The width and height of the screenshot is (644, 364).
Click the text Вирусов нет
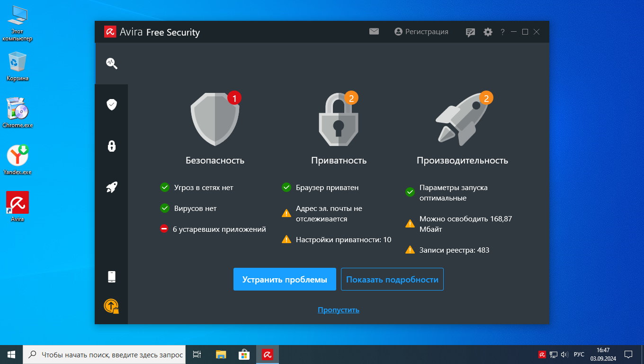(x=195, y=208)
